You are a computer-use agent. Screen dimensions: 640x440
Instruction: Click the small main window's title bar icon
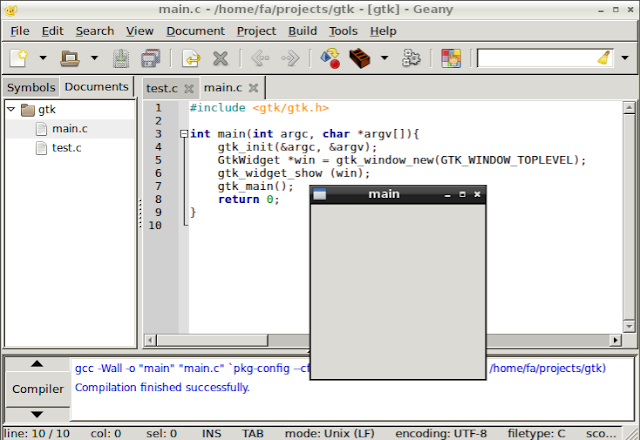click(x=320, y=195)
